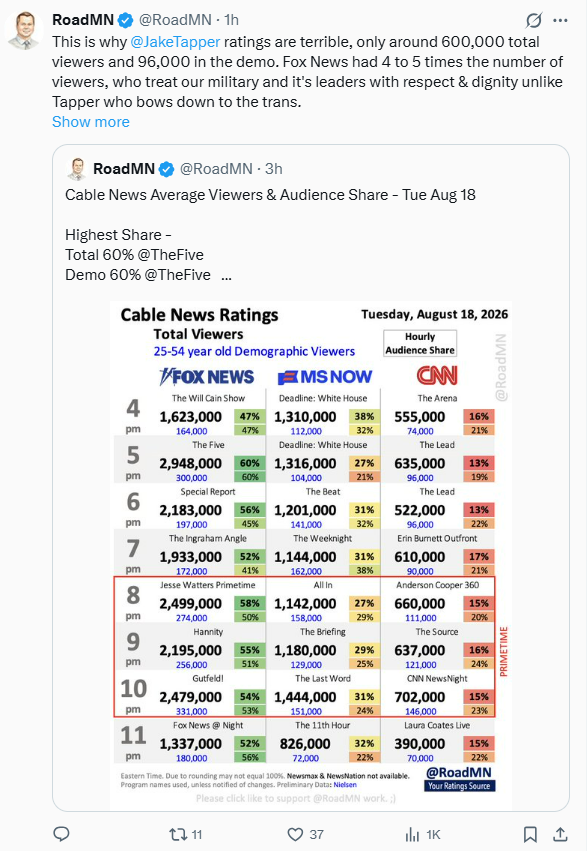Open view analytics bar chart icon

413,834
